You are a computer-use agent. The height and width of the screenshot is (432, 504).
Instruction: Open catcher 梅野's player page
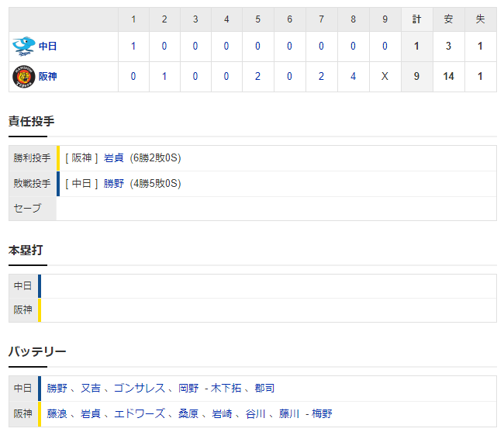coord(322,413)
